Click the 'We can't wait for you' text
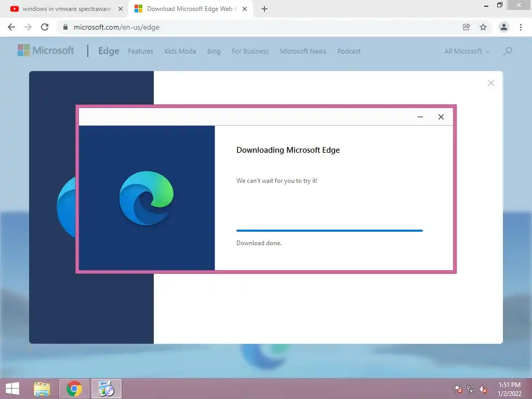 pyautogui.click(x=277, y=181)
